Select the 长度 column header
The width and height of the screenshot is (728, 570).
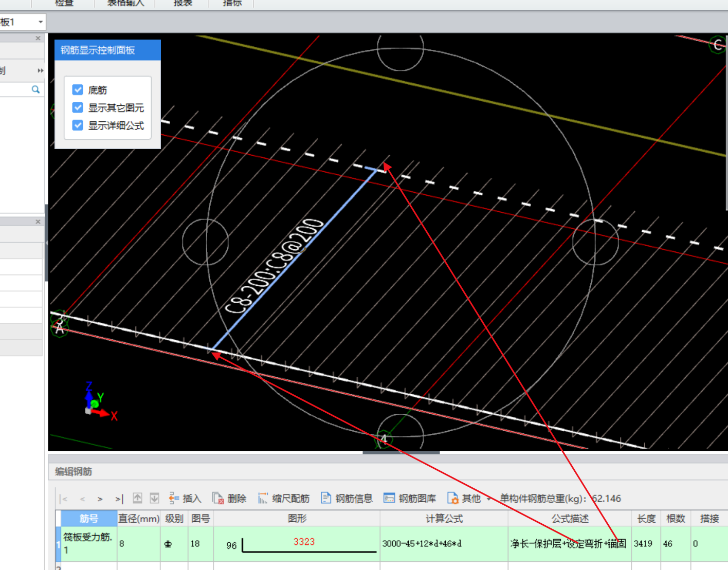click(646, 519)
